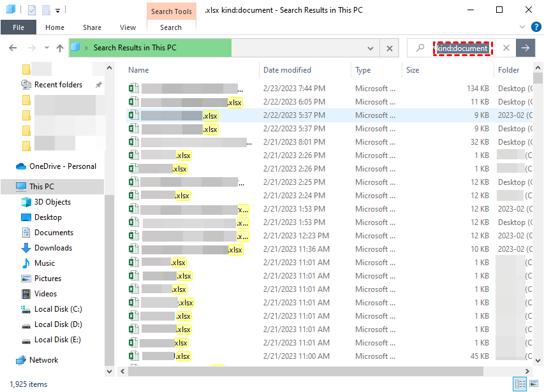The image size is (544, 392).
Task: Open the Recent locations dropdown arrow
Action: coord(47,48)
